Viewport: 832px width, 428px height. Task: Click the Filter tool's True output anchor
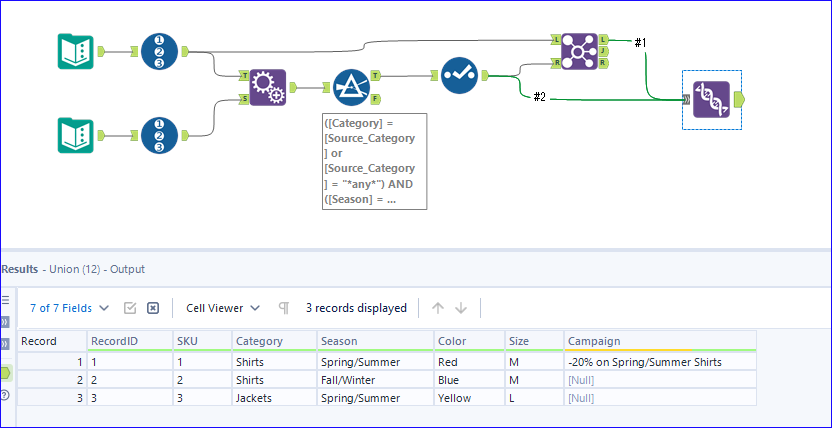(x=376, y=76)
